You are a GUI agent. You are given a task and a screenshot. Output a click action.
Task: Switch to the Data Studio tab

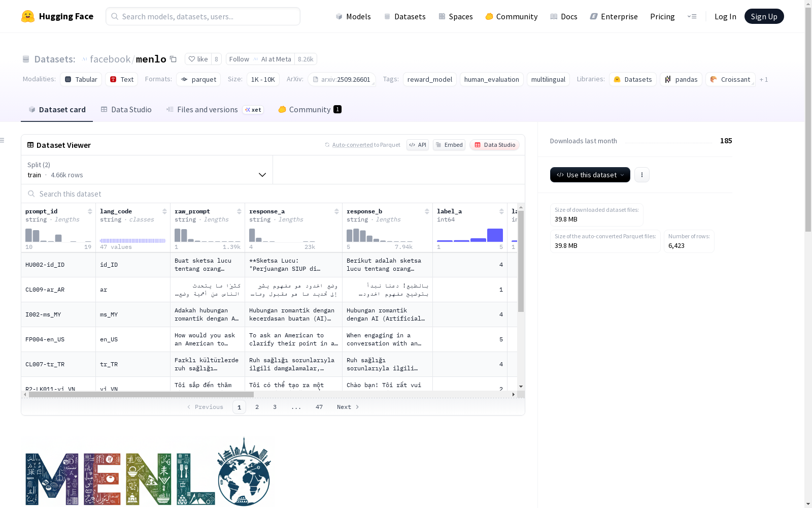tap(126, 110)
